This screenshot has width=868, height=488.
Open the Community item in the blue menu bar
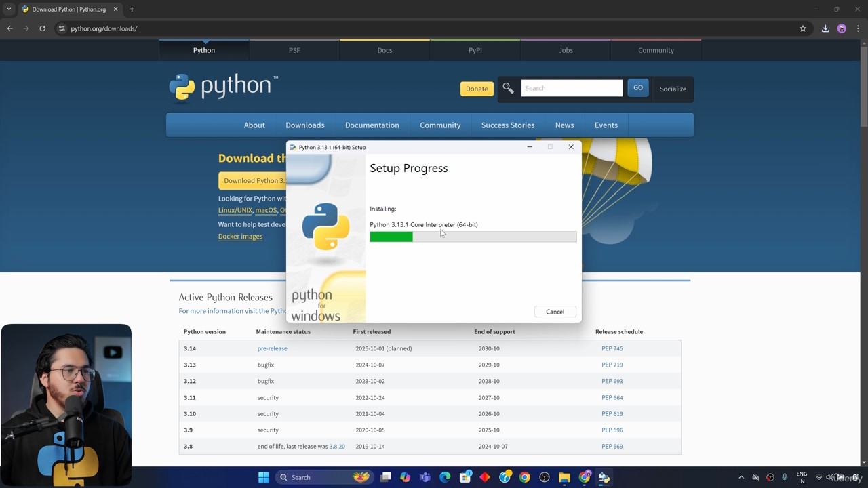440,125
